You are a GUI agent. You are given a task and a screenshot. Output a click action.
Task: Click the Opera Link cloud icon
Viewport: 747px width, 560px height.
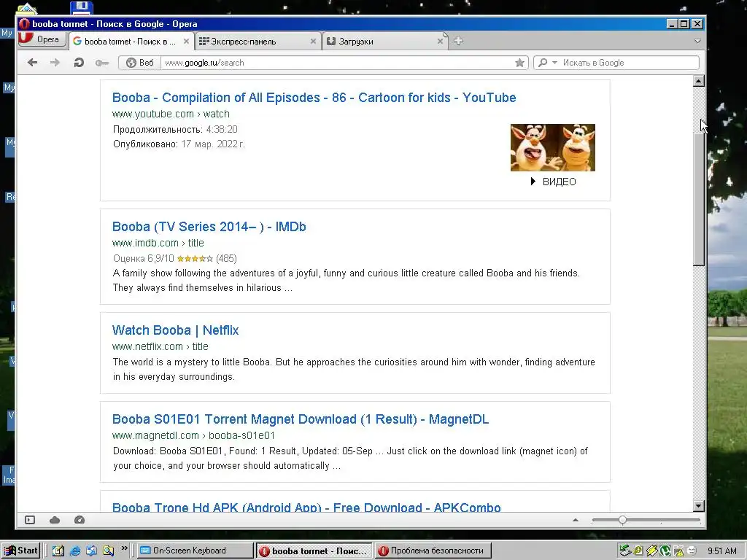tap(55, 520)
